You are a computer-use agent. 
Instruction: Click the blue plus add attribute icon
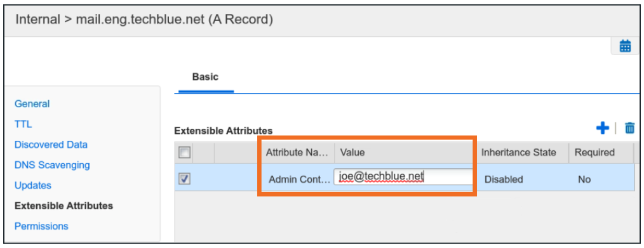602,128
